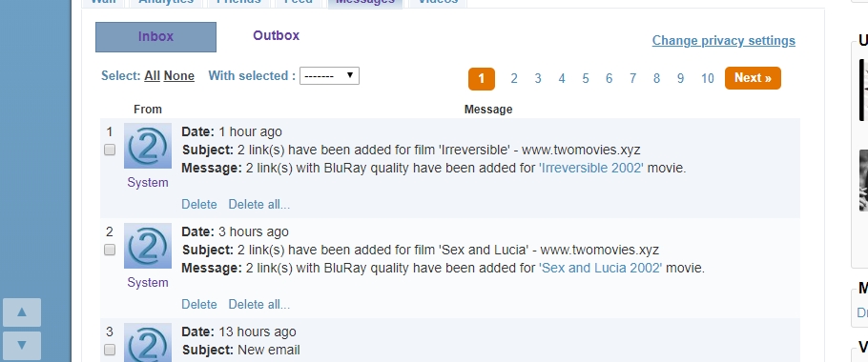Open Change privacy settings link
This screenshot has width=868, height=362.
point(724,40)
